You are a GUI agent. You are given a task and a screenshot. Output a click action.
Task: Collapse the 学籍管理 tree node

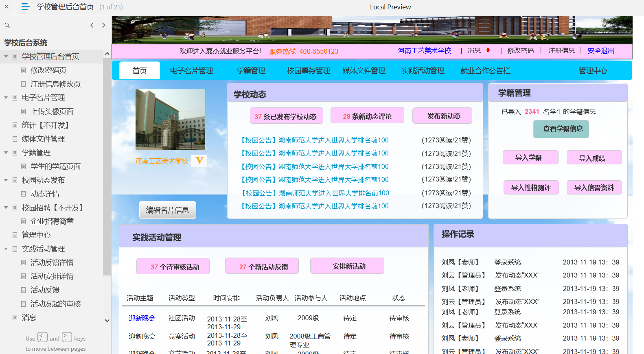click(6, 153)
